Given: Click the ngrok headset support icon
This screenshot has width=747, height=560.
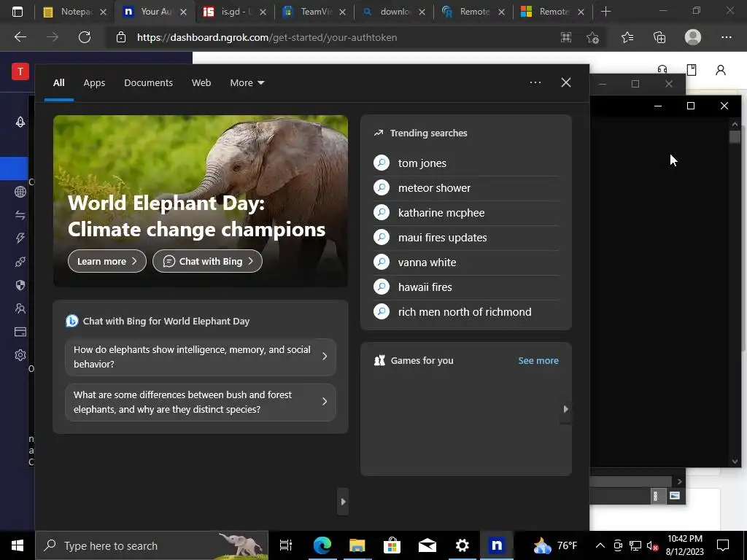Looking at the screenshot, I should [662, 69].
